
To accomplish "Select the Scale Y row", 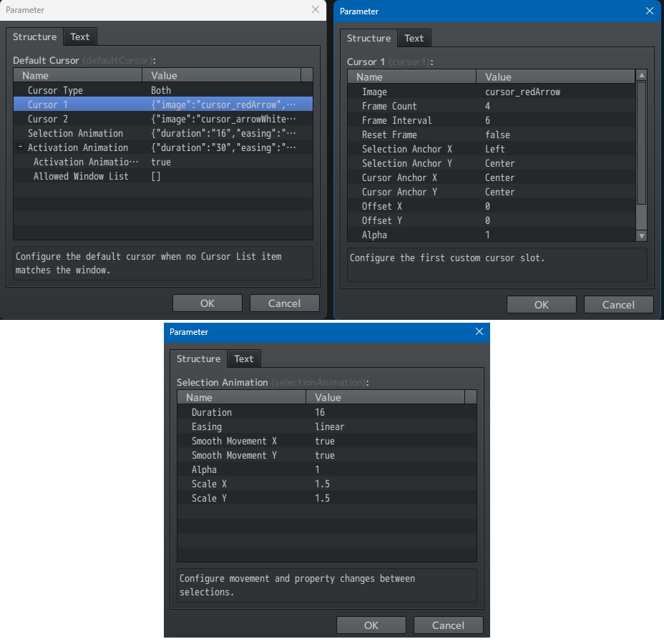I will click(x=327, y=498).
